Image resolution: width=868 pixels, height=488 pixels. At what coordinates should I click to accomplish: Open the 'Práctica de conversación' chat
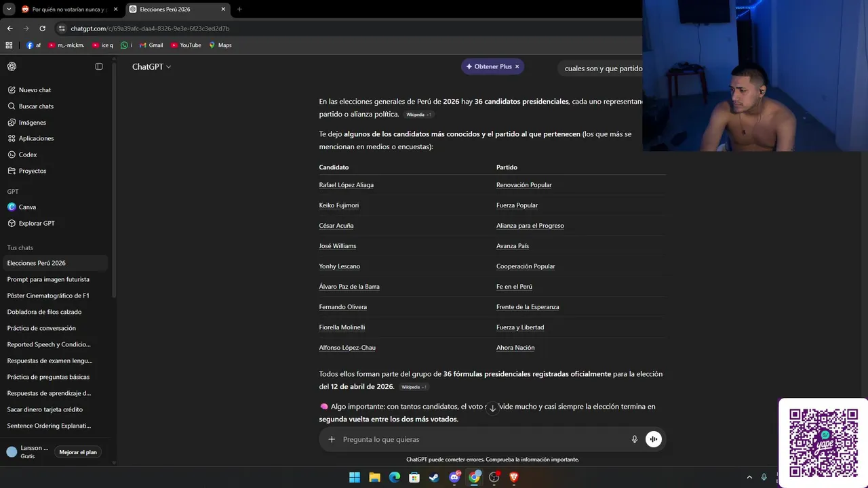(54, 328)
